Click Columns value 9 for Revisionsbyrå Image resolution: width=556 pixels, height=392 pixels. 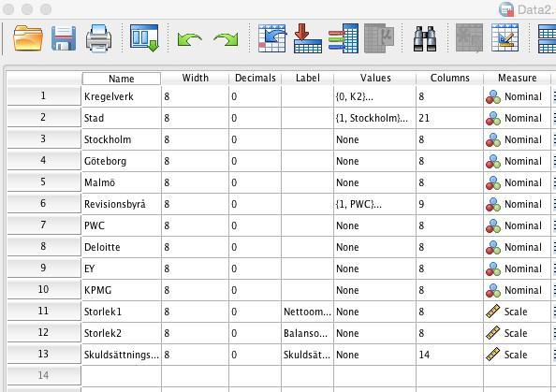pyautogui.click(x=449, y=204)
